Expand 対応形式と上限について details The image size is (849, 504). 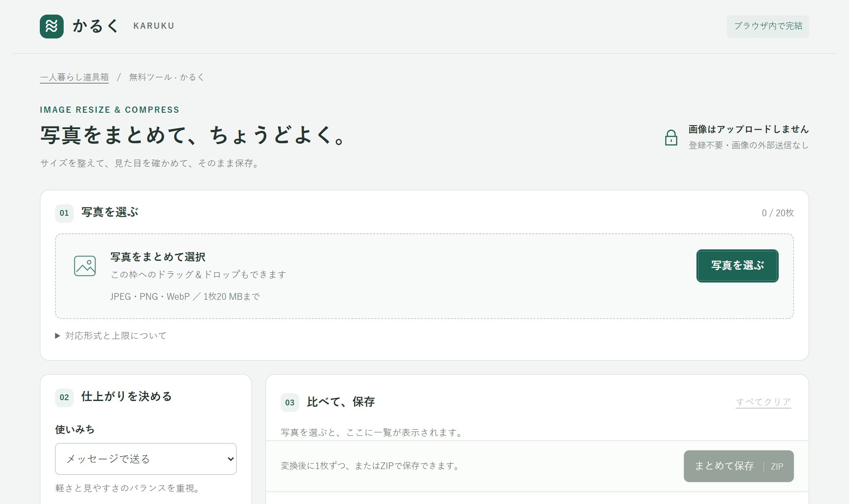(111, 336)
